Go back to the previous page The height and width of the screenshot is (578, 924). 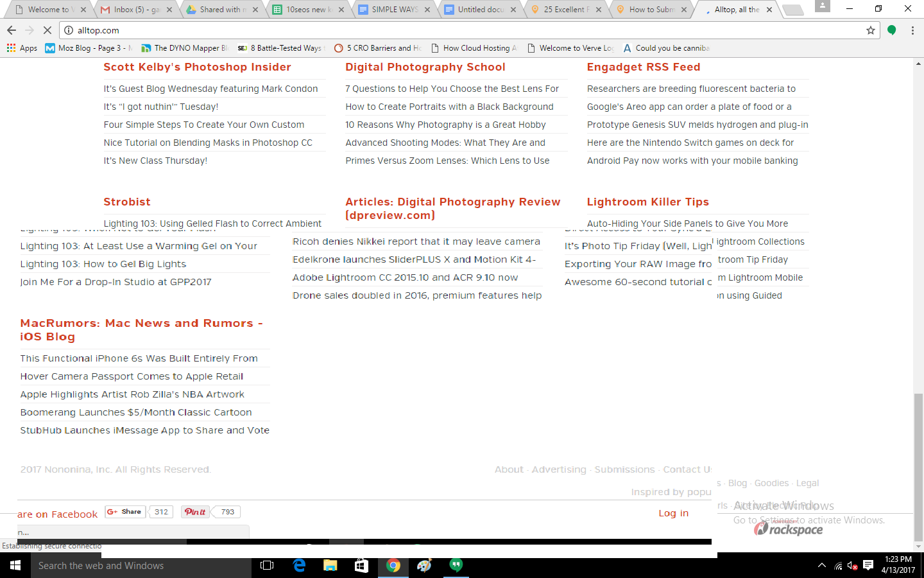(12, 30)
